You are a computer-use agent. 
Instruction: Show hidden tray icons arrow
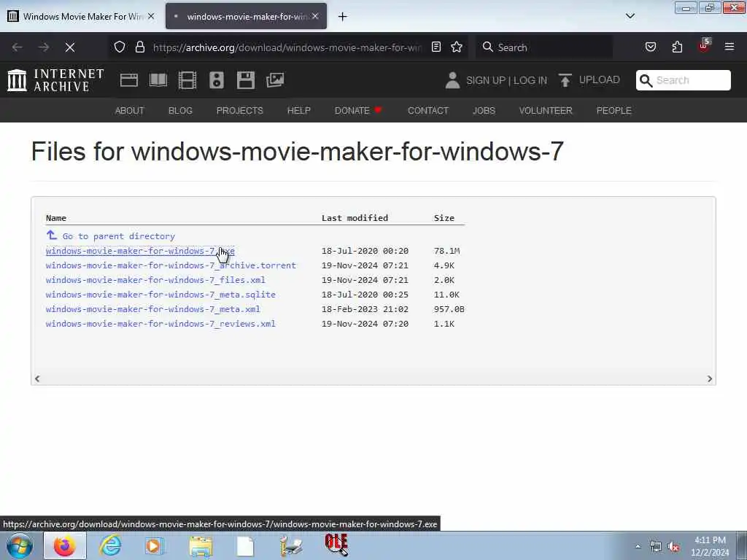(638, 546)
